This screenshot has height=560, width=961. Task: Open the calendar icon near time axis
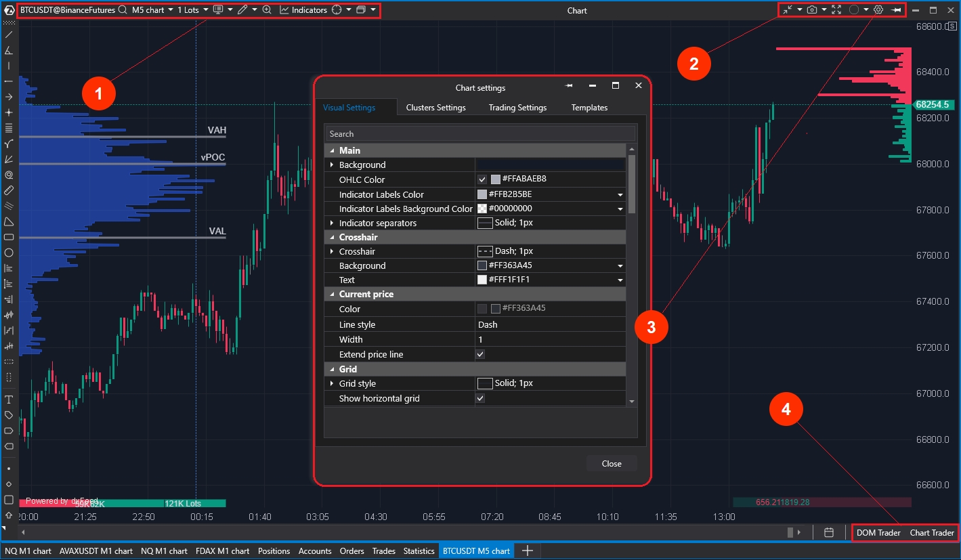pos(828,532)
